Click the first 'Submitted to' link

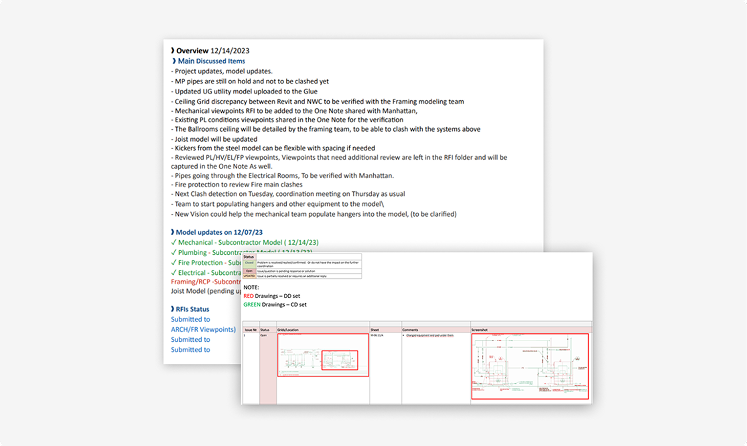tap(190, 320)
